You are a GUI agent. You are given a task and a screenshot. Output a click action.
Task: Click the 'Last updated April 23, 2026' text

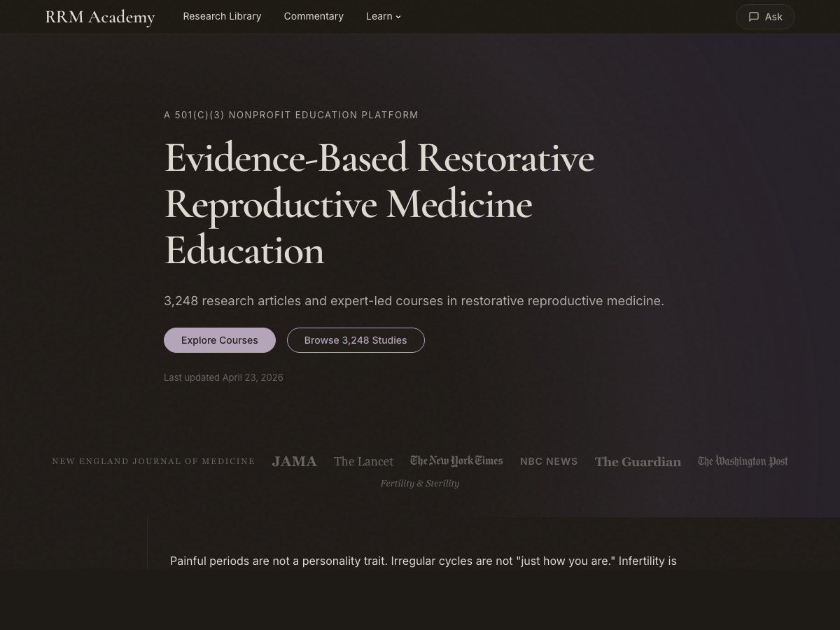coord(223,377)
